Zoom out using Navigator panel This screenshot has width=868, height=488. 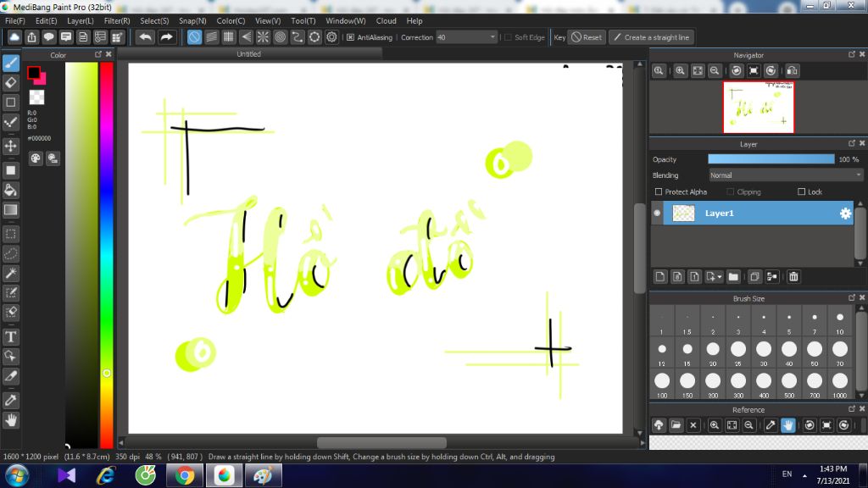point(715,71)
